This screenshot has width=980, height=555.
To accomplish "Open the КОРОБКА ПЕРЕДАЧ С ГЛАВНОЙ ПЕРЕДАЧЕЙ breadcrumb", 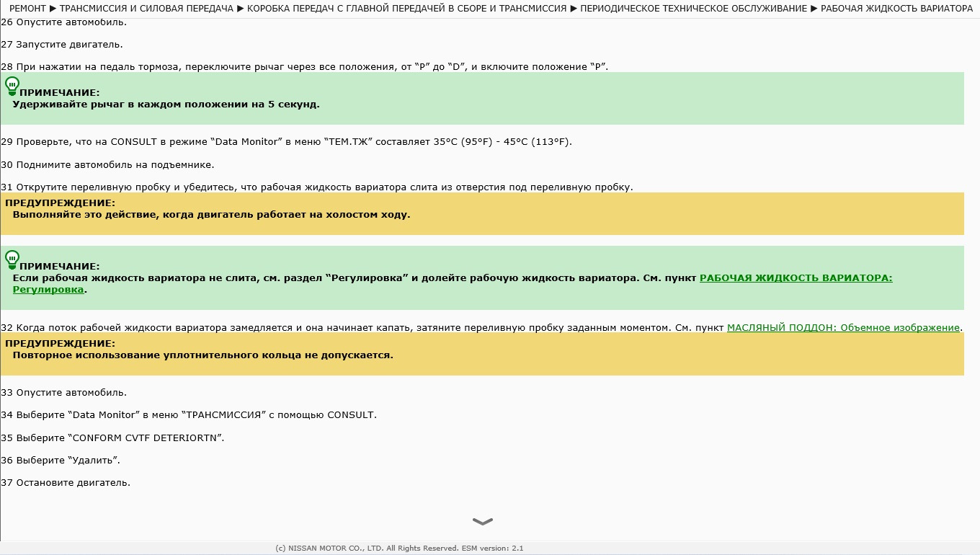I will [406, 9].
